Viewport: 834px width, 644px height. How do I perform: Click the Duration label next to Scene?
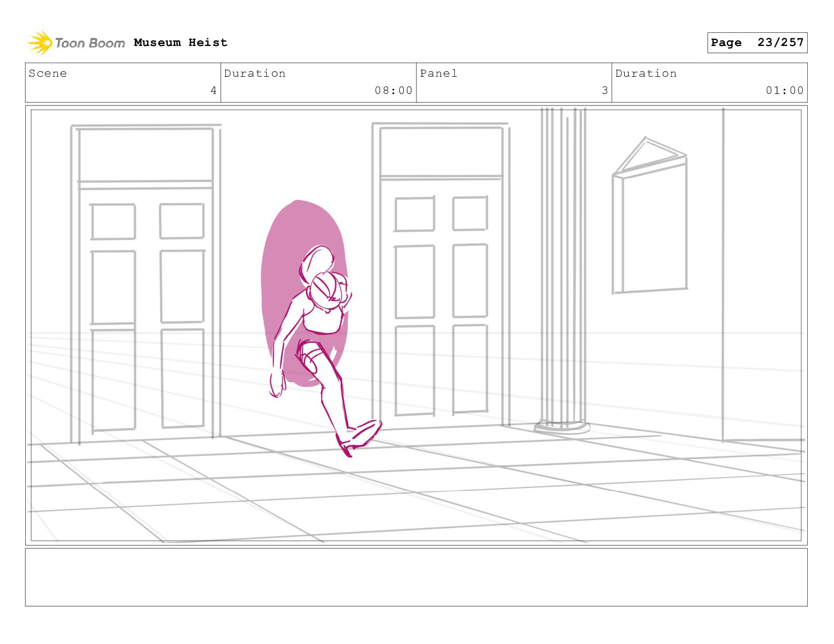pyautogui.click(x=255, y=73)
